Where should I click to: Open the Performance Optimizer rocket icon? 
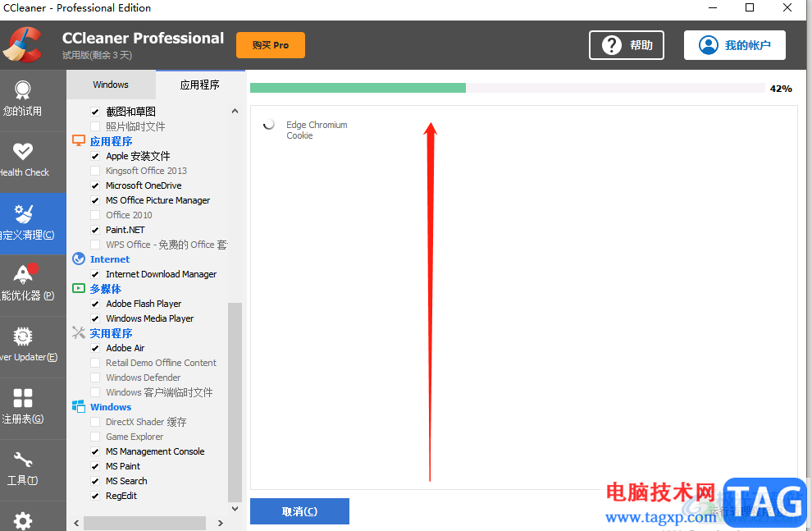click(25, 274)
